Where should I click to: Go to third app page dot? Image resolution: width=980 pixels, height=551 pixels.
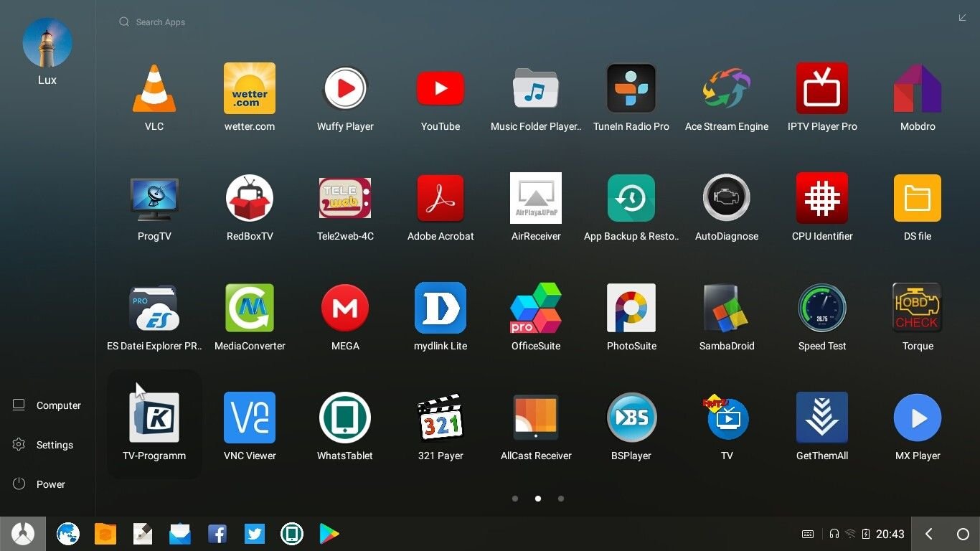click(x=561, y=499)
